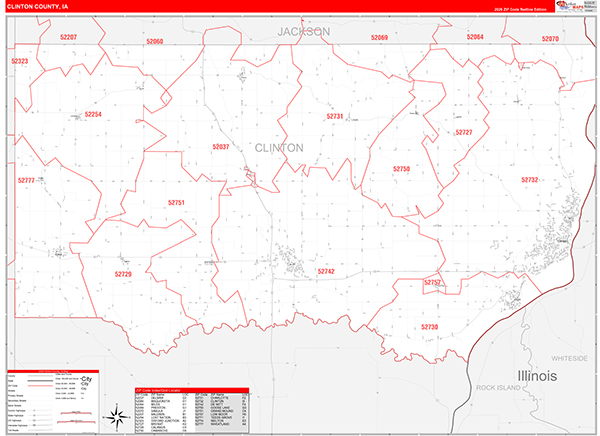
Task: Select the ZIP label 52742
Action: 326,272
